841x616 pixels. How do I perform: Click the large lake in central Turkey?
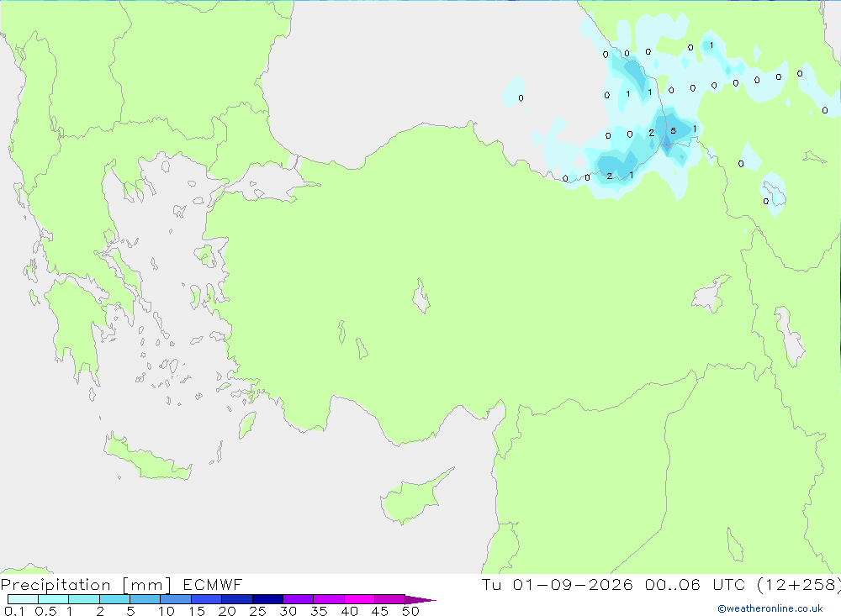[x=421, y=296]
